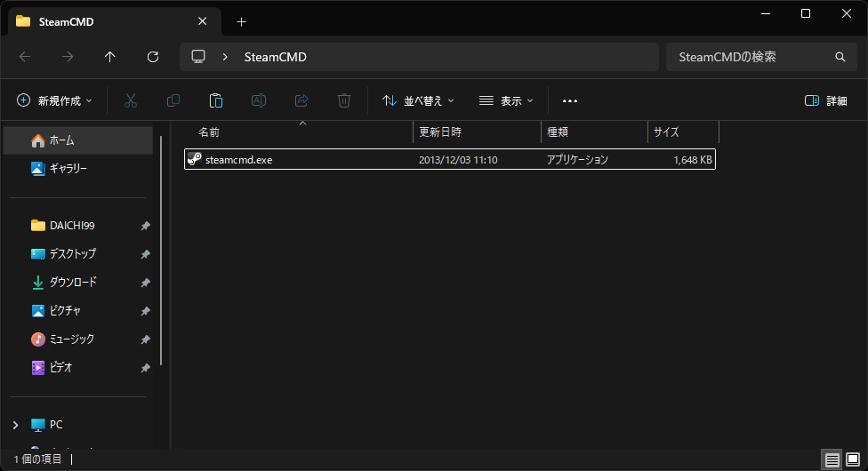Click pin icon next to ダウンロード
This screenshot has height=471, width=868.
tap(145, 283)
